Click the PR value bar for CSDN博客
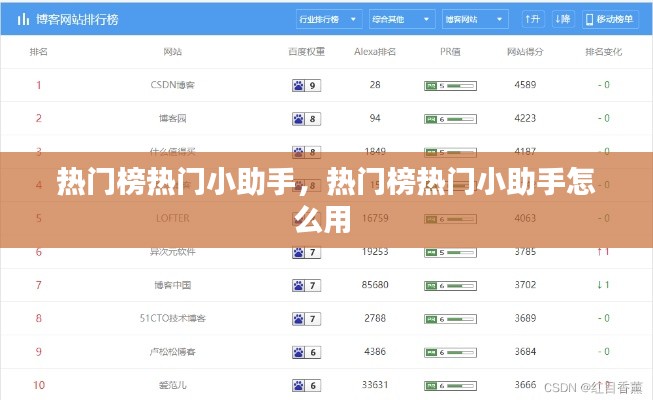653x400 pixels. 449,86
